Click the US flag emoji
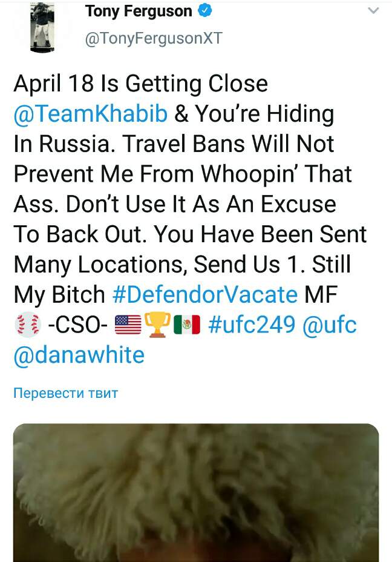Image resolution: width=392 pixels, height=562 pixels. [128, 325]
